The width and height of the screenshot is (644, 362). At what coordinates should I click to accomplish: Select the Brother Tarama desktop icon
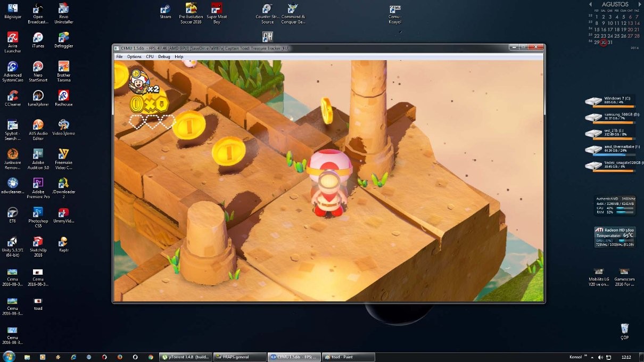[63, 72]
